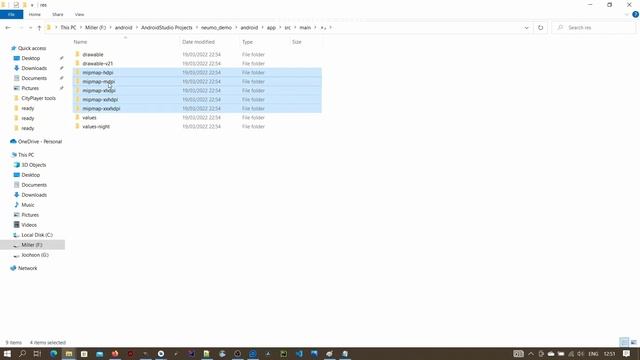
Task: Expand breadcrumb arrow after neumo_demo
Action: pyautogui.click(x=236, y=28)
